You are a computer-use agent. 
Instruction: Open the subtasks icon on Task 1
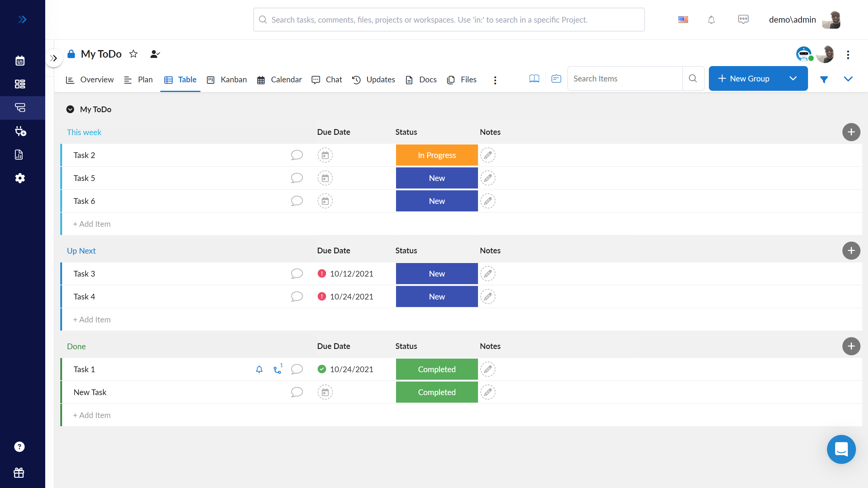pos(277,370)
